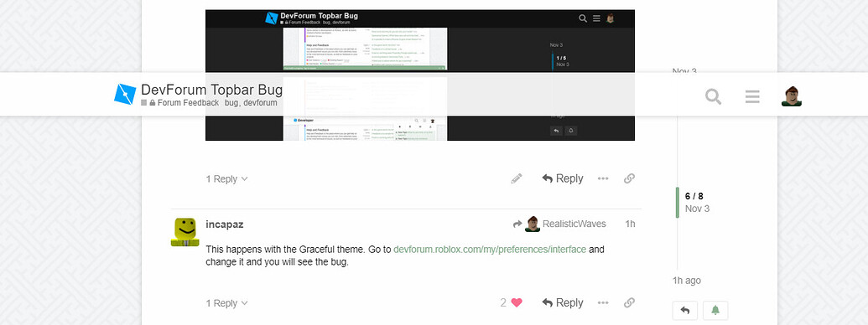Open the user avatar menu in the topbar
The width and height of the screenshot is (868, 325).
tap(792, 96)
